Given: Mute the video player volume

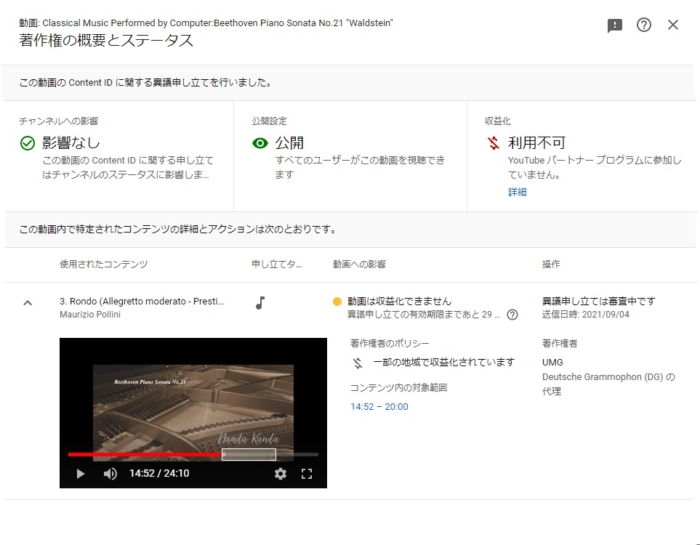Looking at the screenshot, I should tap(110, 473).
